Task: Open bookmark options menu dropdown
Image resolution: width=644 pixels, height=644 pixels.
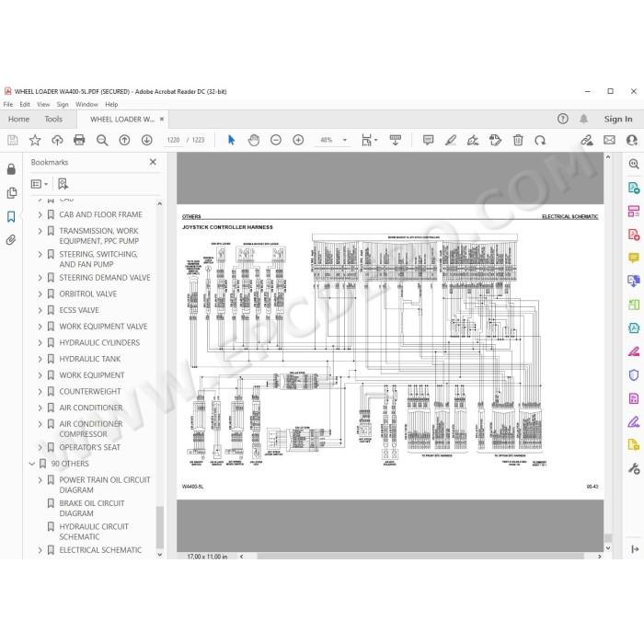Action: [40, 184]
